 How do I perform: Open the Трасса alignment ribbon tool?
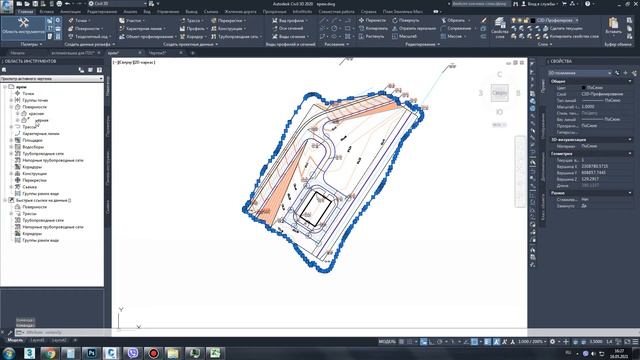click(x=191, y=20)
